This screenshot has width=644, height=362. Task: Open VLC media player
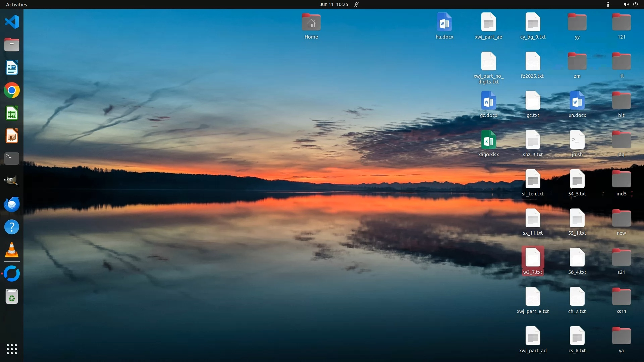point(12,250)
